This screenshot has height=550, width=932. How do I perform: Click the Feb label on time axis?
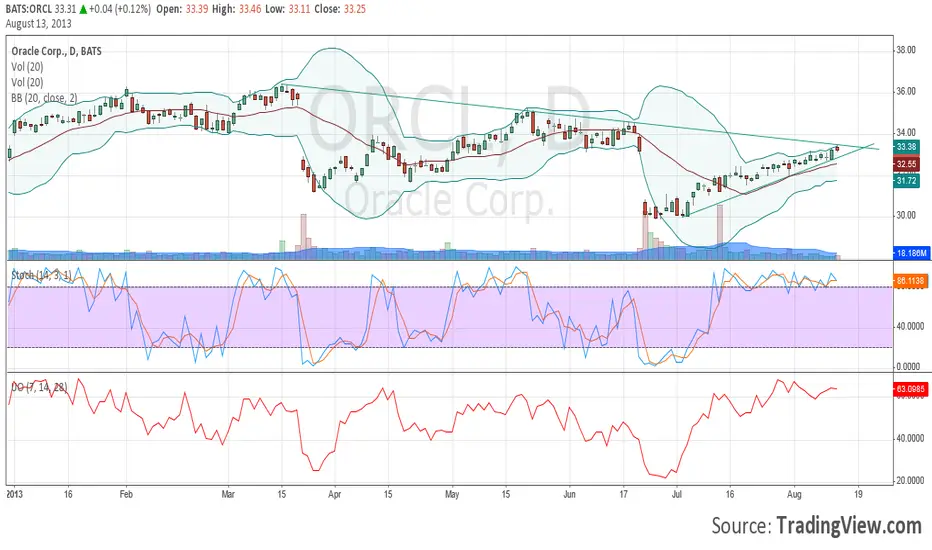tap(126, 494)
